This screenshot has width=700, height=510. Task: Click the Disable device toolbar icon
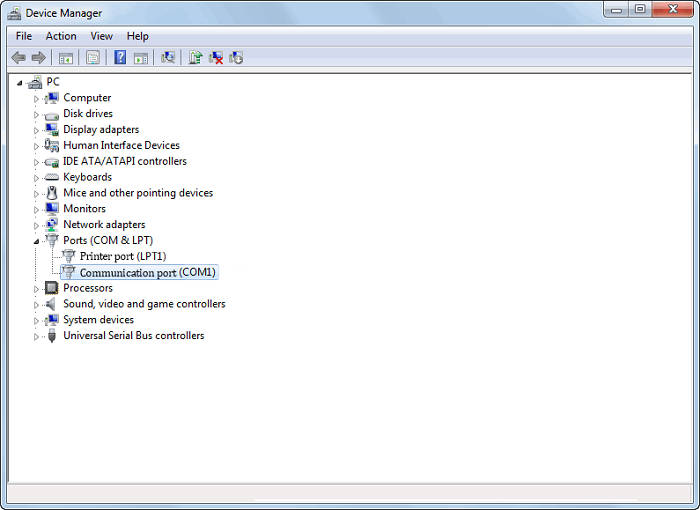point(236,58)
